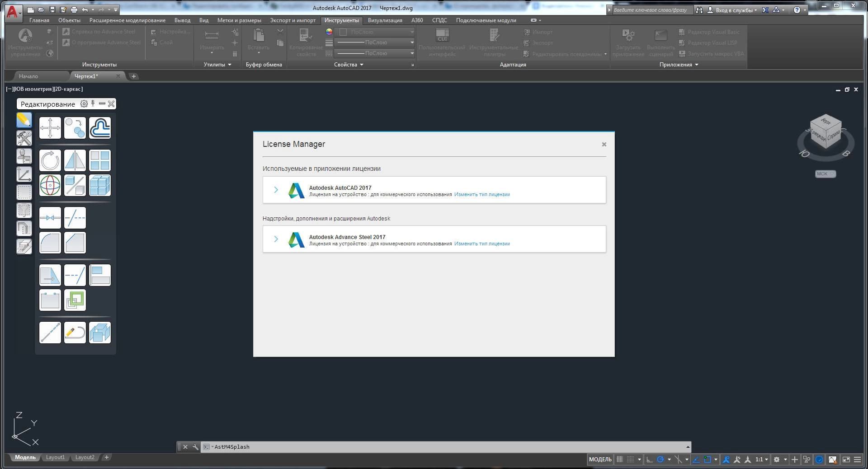Click the pencil-with-arc edit tool
This screenshot has width=868, height=469.
tap(75, 333)
